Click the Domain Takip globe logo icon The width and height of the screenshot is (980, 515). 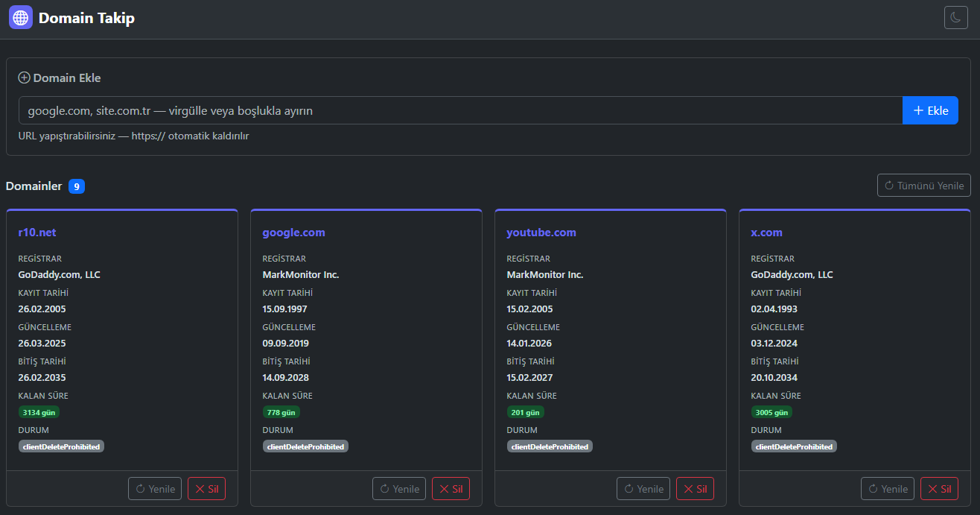point(21,17)
